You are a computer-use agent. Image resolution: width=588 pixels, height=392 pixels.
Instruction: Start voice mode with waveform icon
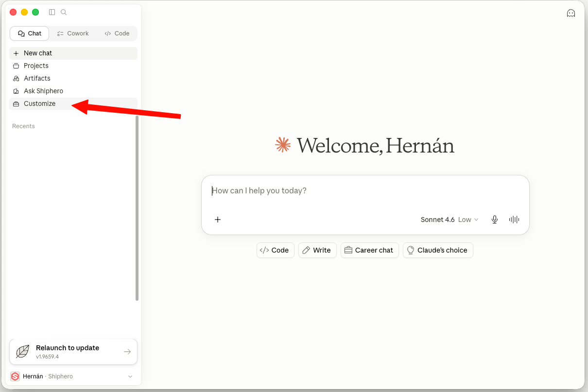pos(514,220)
